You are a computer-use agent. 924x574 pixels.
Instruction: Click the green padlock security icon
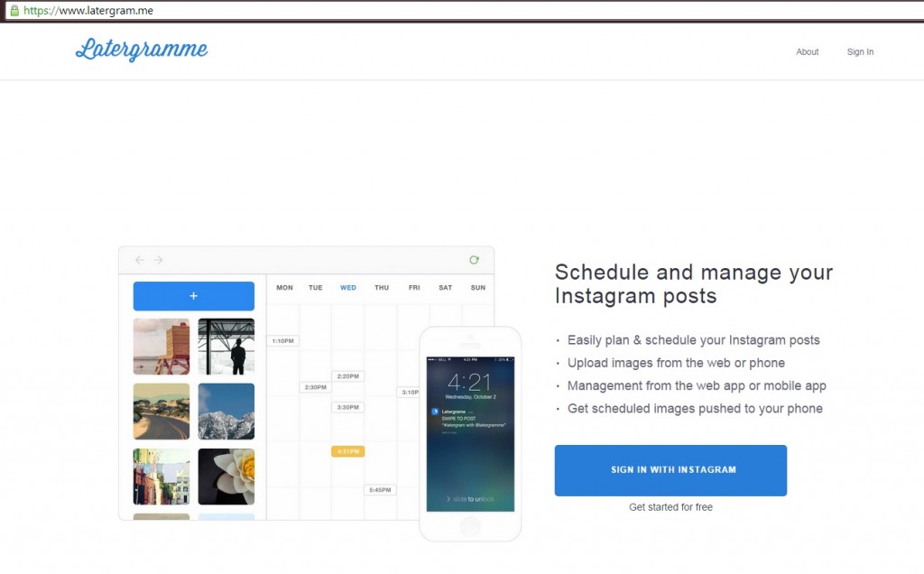(x=14, y=11)
